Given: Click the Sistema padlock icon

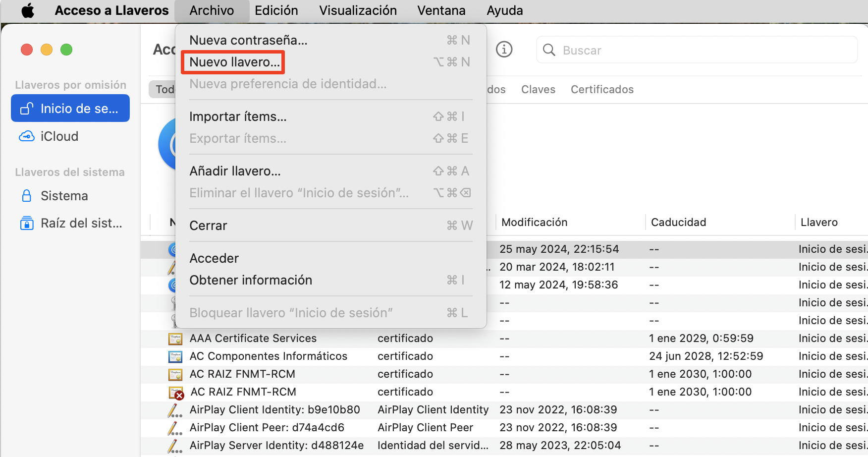Looking at the screenshot, I should 27,195.
